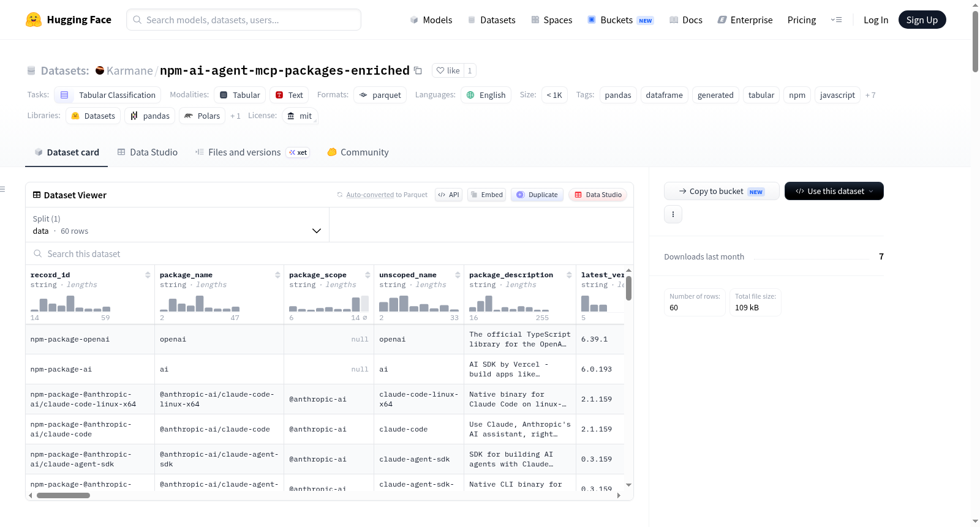
Task: Sort the record_id column
Action: 148,275
